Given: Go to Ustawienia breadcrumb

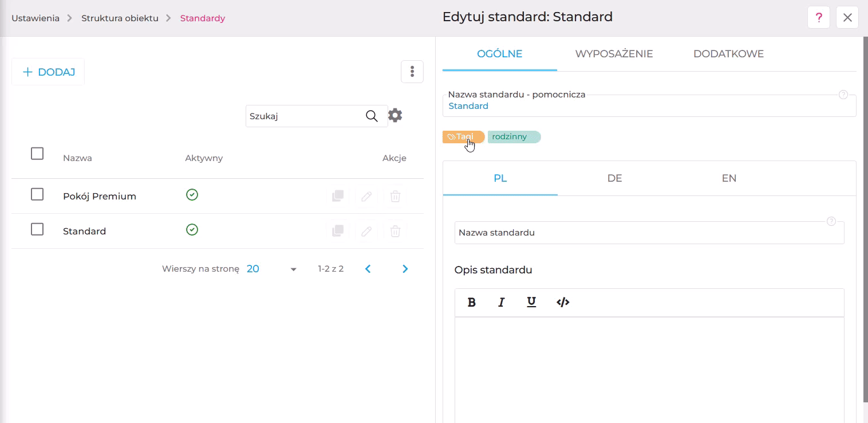Looking at the screenshot, I should [x=35, y=18].
